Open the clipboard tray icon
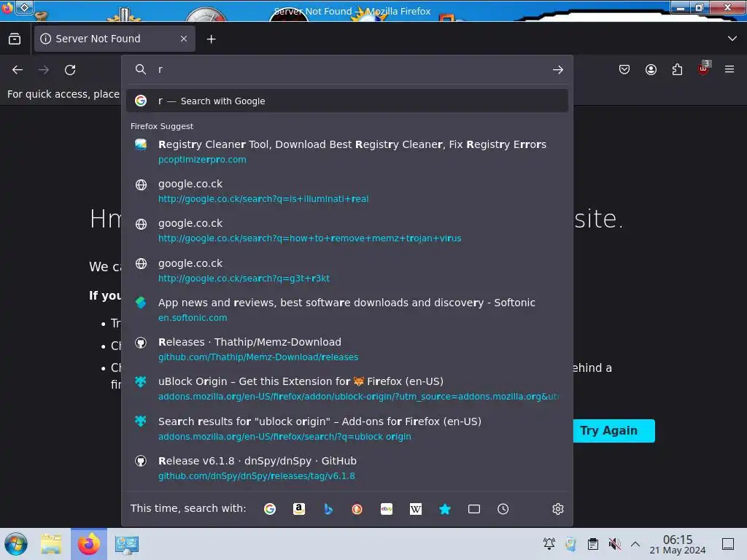Screen dimensions: 747x560 coord(592,543)
